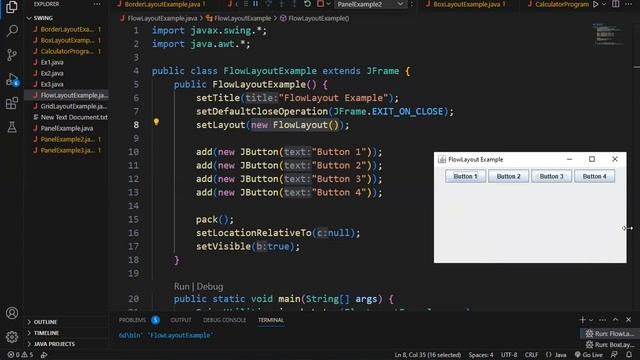Open the launch configuration PanelExample2 dropdown
640x360 pixels.
click(x=370, y=4)
